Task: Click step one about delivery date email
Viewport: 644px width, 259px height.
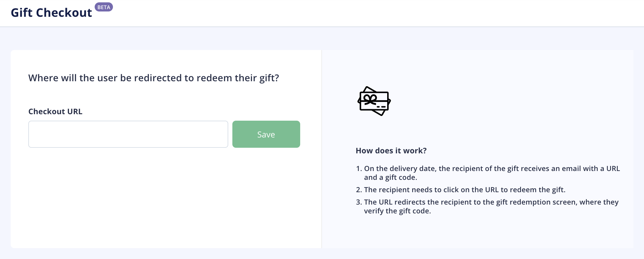Action: tap(492, 173)
